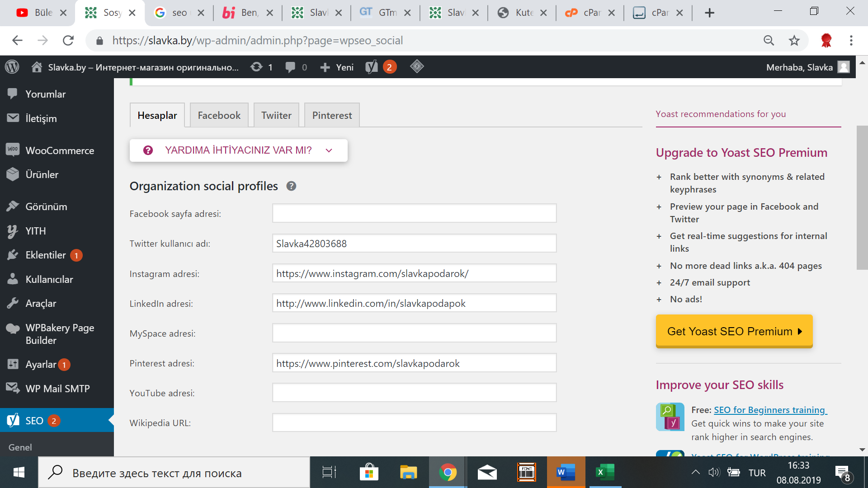
Task: Click the Windows taskbar search box
Action: [x=174, y=473]
